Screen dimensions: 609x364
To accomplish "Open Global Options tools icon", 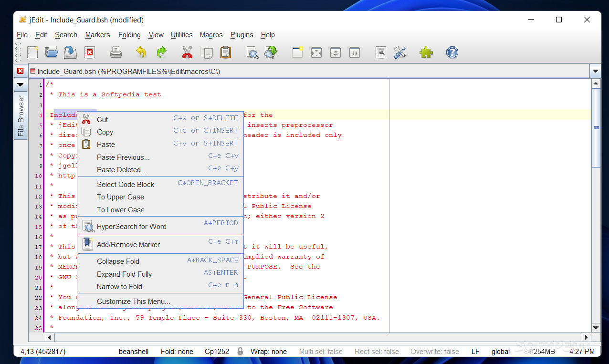I will click(399, 52).
